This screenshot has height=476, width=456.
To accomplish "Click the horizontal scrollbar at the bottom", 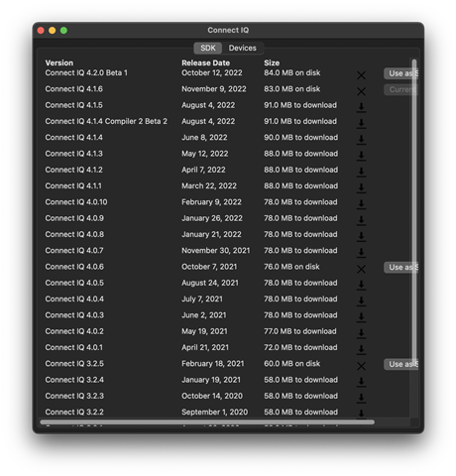I will tap(207, 422).
